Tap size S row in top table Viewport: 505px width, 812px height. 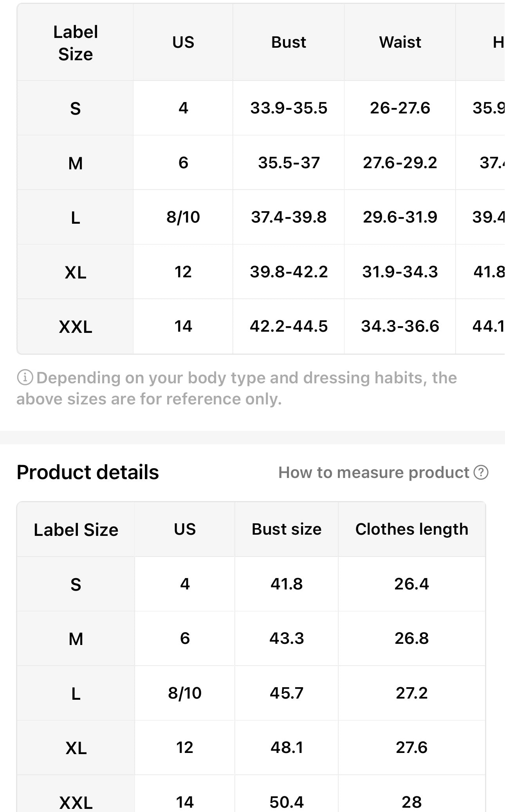tap(261, 108)
